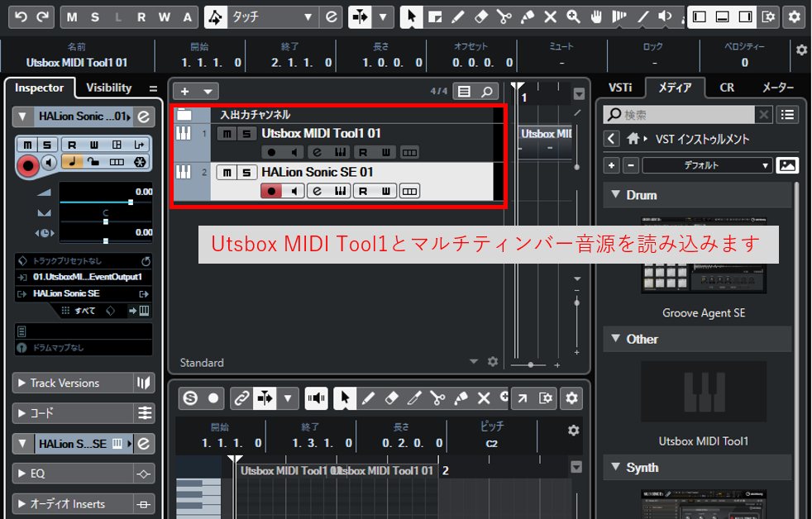Toggle global Read R automation in top toolbar
The image size is (812, 519).
[141, 17]
